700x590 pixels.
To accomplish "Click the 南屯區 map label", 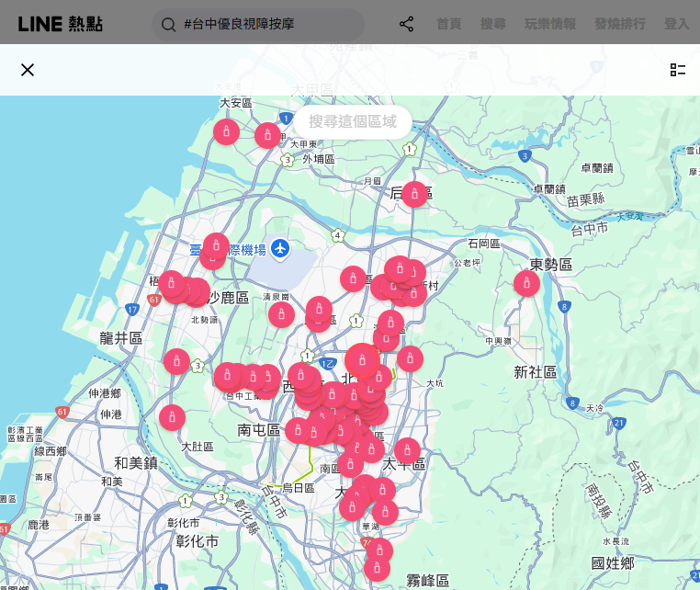I will click(258, 430).
